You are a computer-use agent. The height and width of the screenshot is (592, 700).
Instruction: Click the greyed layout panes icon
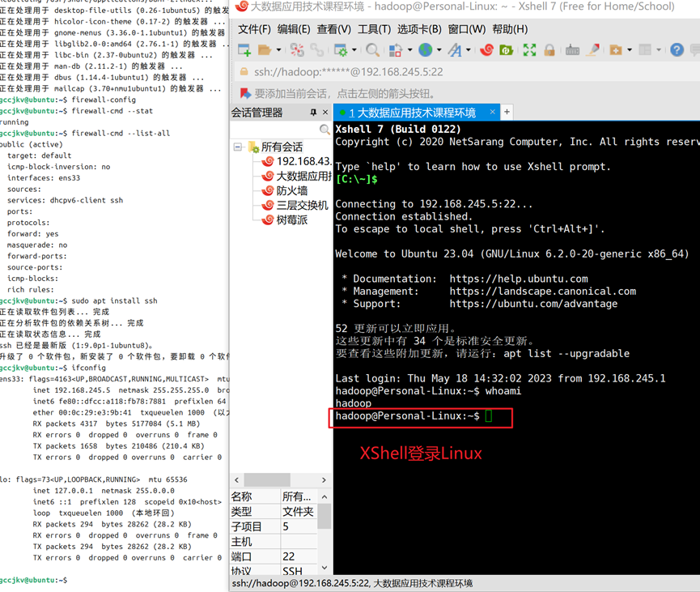[x=645, y=50]
